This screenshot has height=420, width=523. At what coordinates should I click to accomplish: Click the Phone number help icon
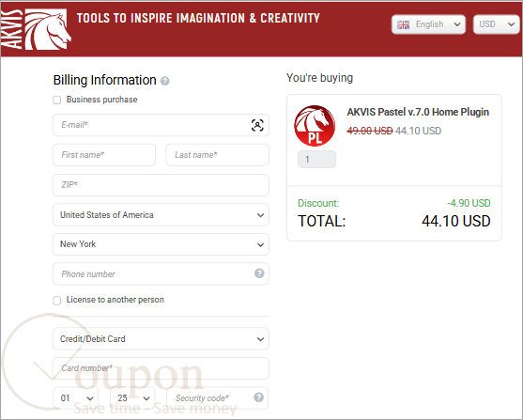tap(259, 273)
